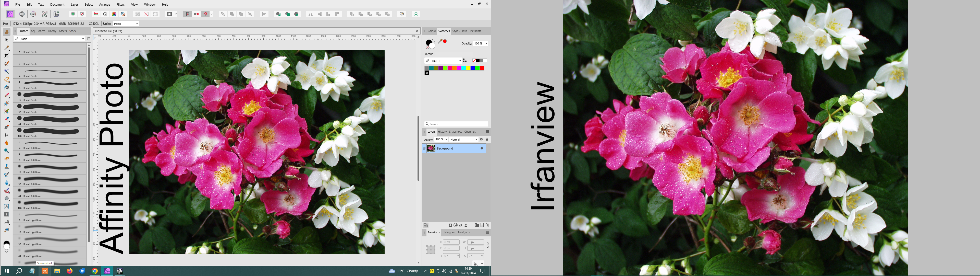This screenshot has height=276, width=980.
Task: Swap foreground and background colours arrow
Action: [x=434, y=41]
